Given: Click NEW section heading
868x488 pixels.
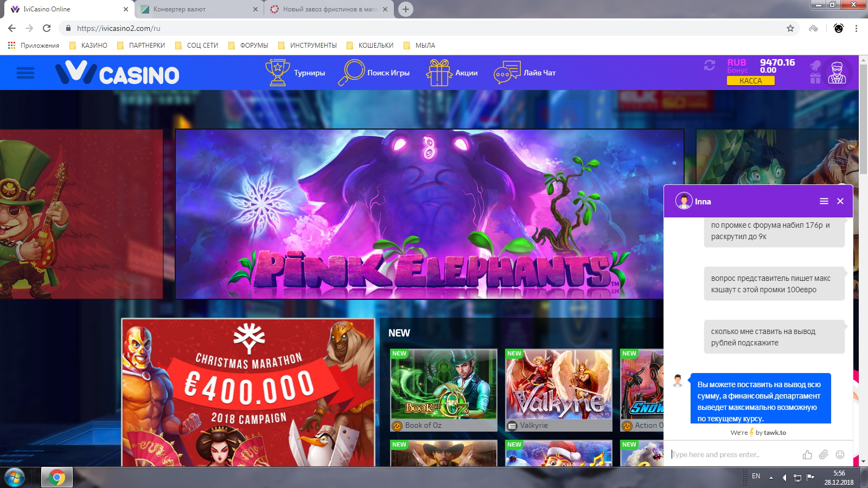Looking at the screenshot, I should click(x=399, y=333).
